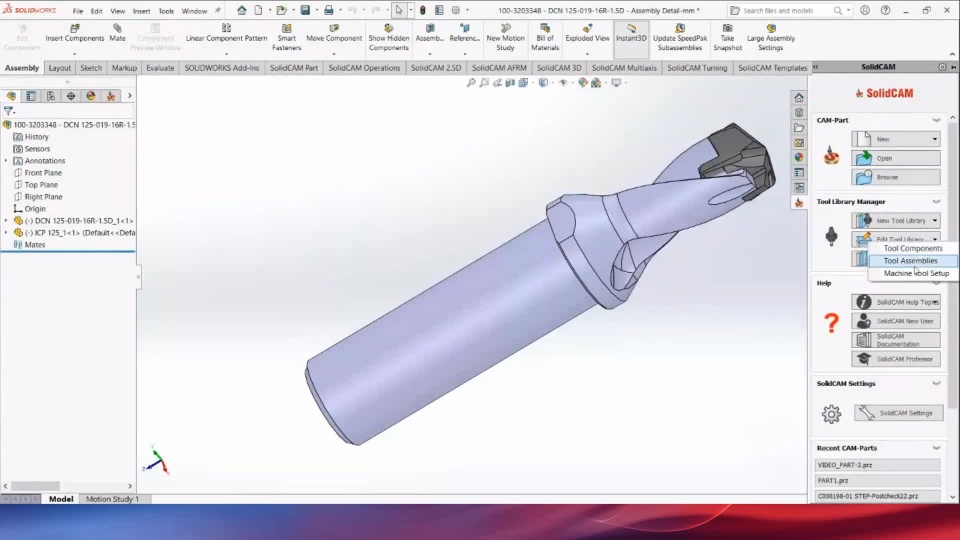Open the DimXpertManager crosshair tab
The height and width of the screenshot is (540, 960).
(x=71, y=96)
